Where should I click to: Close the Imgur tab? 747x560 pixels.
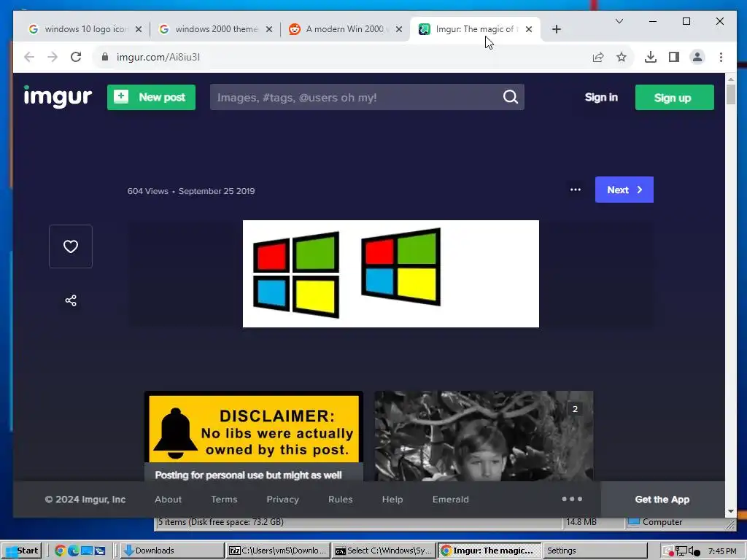pyautogui.click(x=529, y=29)
